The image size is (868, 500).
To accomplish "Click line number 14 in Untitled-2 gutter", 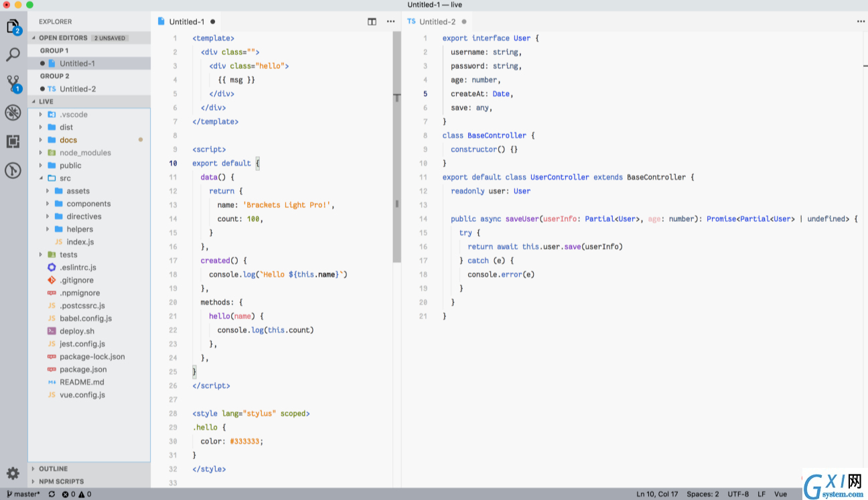I will tap(423, 219).
